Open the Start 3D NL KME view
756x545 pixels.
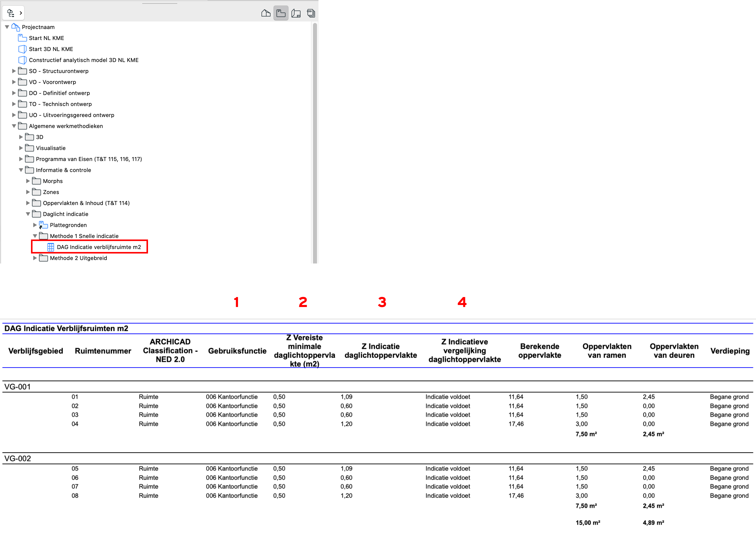[x=51, y=49]
